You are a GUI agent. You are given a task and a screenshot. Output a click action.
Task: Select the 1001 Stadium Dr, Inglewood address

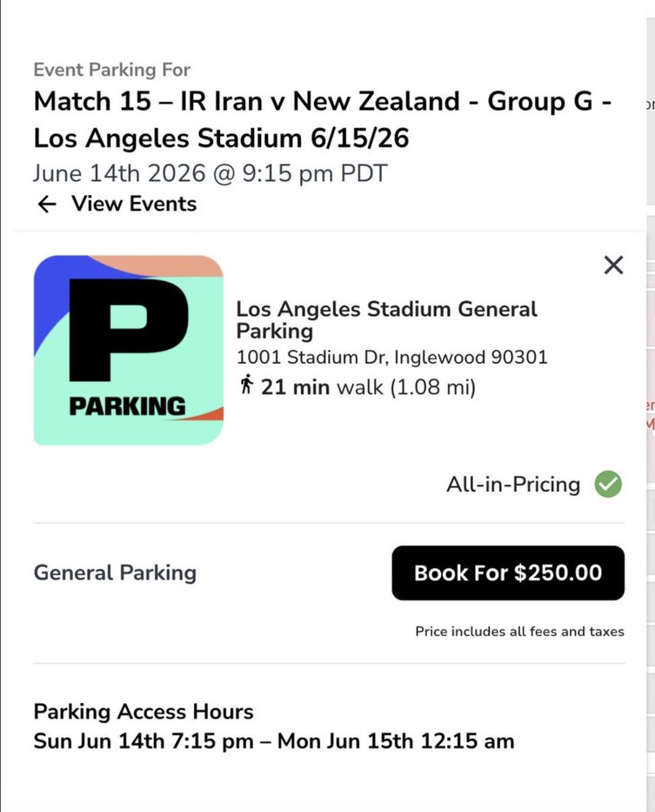(x=391, y=357)
